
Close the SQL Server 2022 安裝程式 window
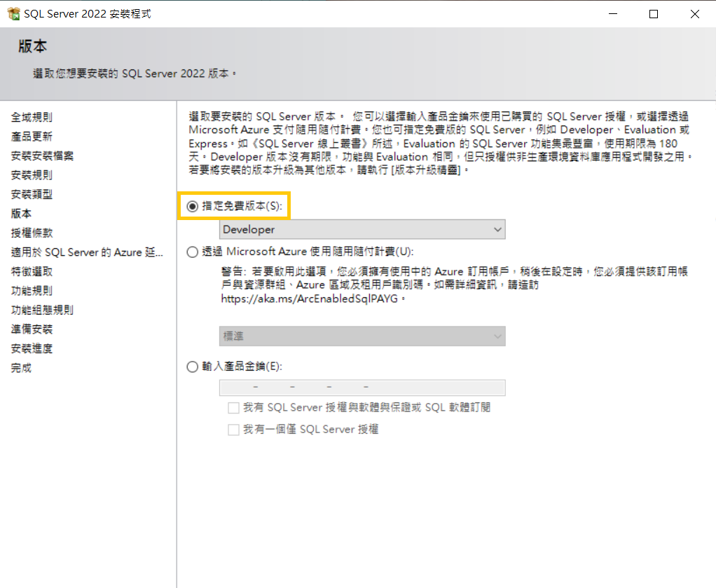(x=694, y=14)
